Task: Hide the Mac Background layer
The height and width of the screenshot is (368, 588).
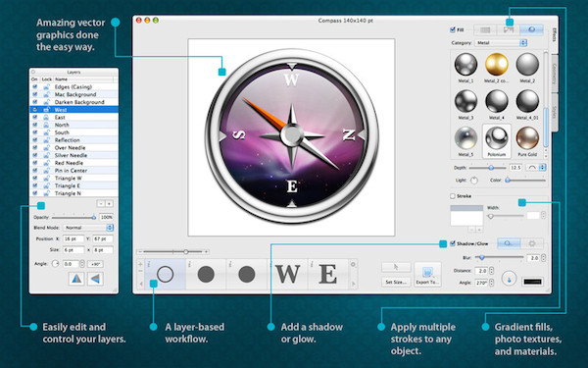Action: pos(35,94)
